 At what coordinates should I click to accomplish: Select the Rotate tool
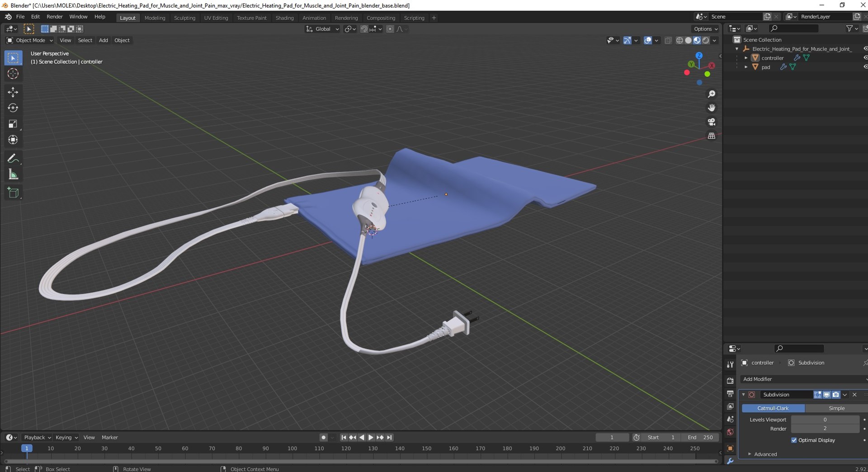pos(13,108)
